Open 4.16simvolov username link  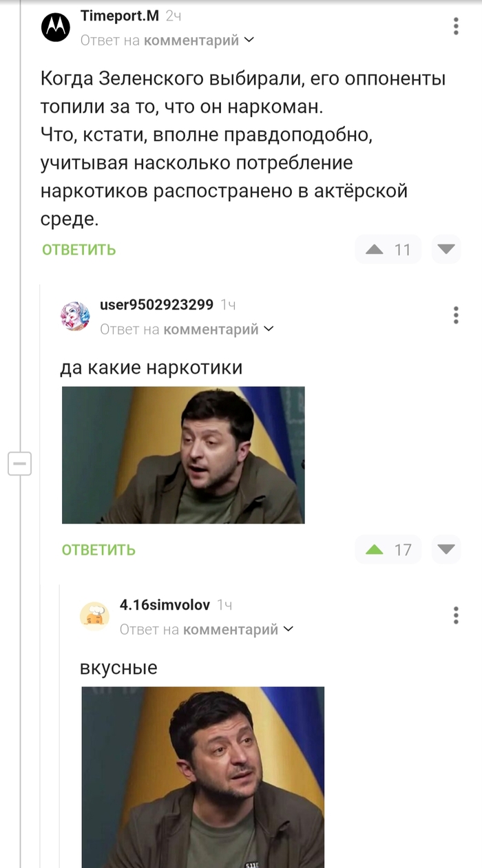point(165,605)
